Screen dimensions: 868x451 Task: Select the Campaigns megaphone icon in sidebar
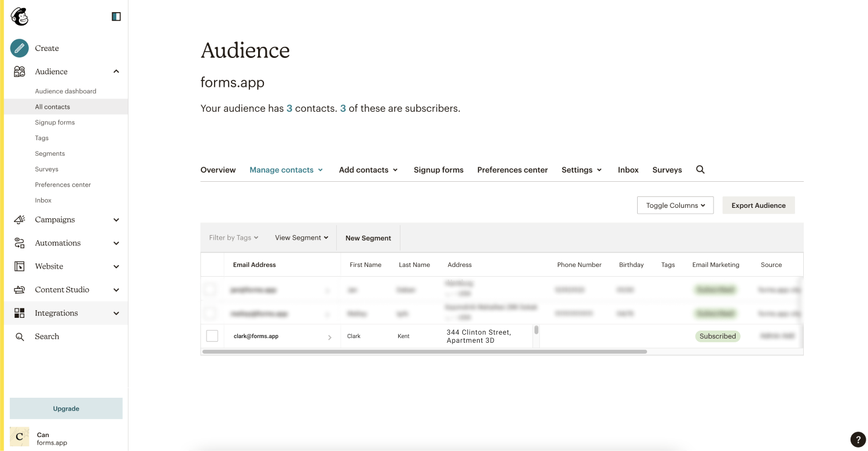click(x=19, y=219)
